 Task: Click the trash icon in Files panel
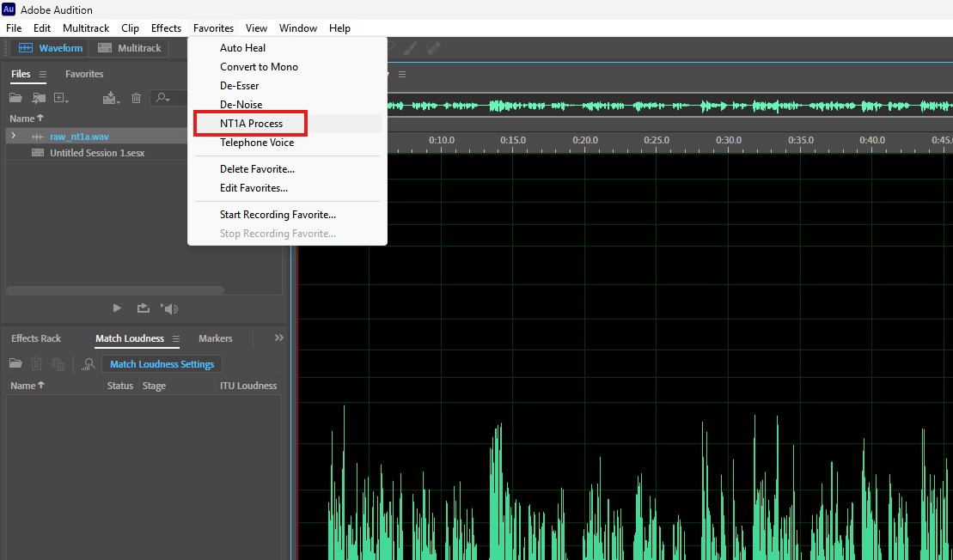pos(136,98)
